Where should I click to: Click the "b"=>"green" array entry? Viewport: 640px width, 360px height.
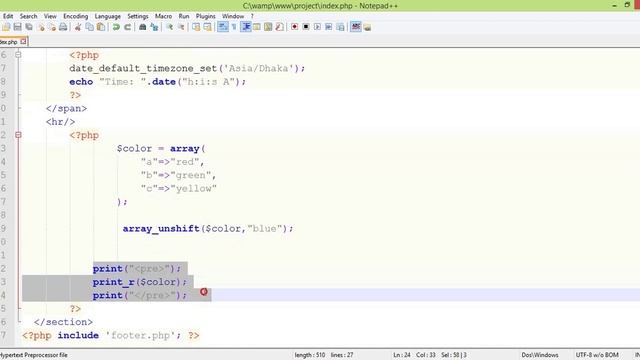tap(178, 175)
